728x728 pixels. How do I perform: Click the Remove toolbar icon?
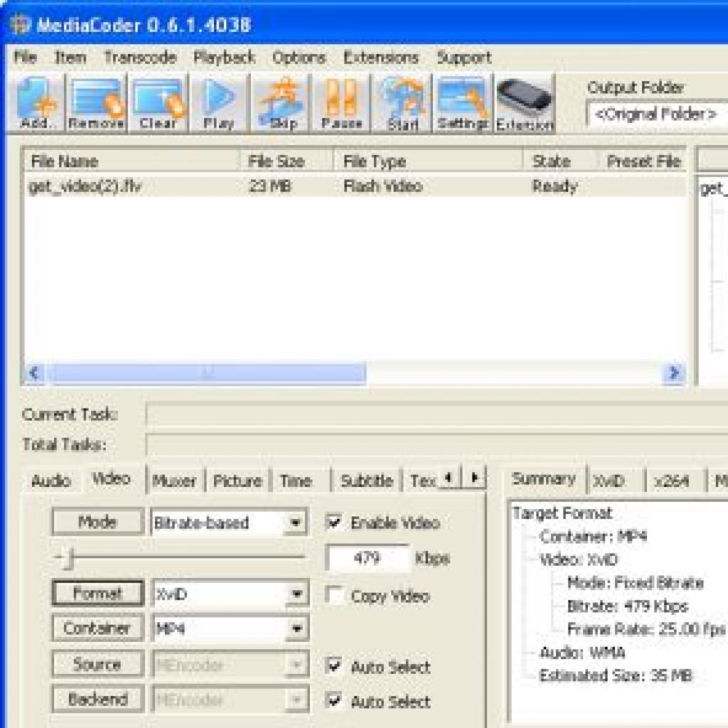(96, 104)
